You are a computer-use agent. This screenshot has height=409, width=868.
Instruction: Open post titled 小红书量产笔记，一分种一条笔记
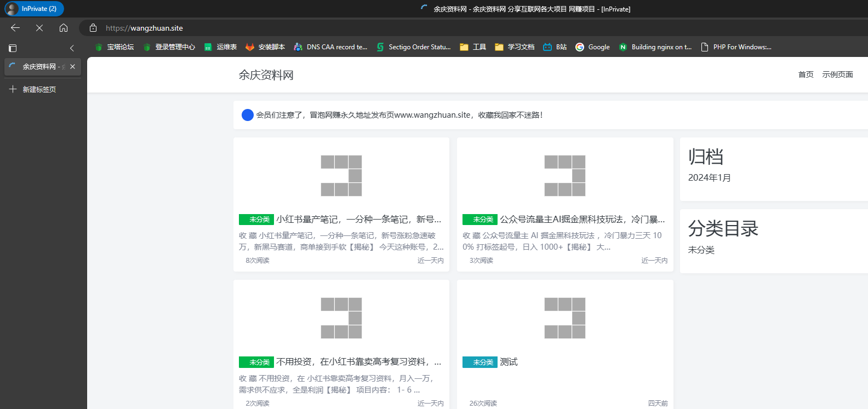359,220
